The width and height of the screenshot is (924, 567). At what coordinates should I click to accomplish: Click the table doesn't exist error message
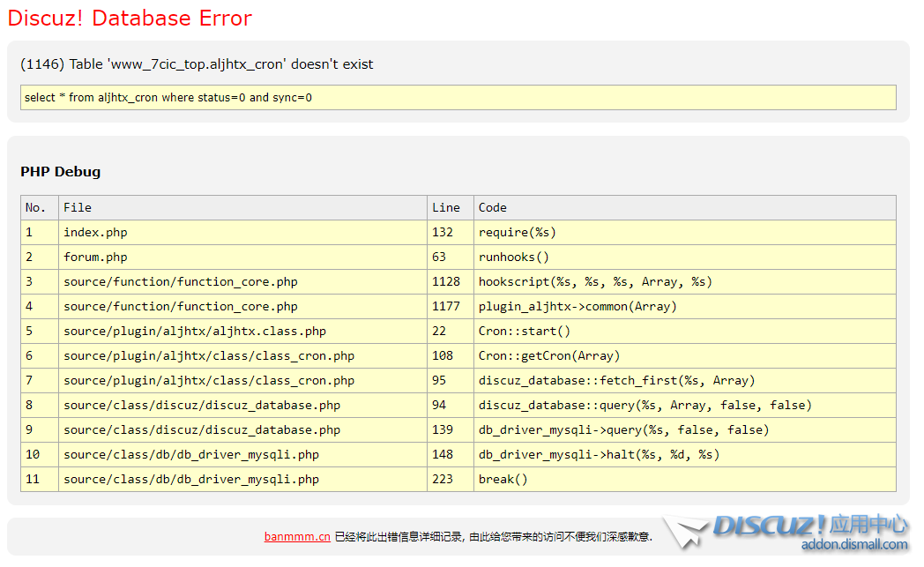197,64
